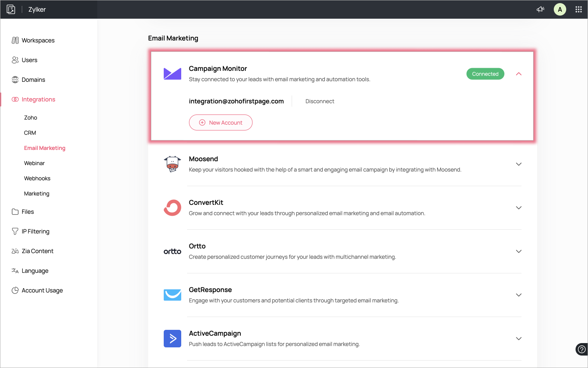Select Webhooks integrations sub-item
The image size is (588, 368).
pos(37,178)
